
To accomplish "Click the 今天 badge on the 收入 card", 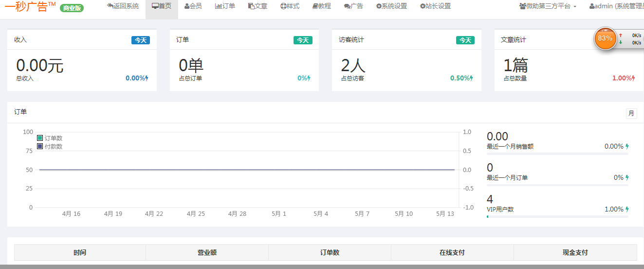I will tap(141, 40).
